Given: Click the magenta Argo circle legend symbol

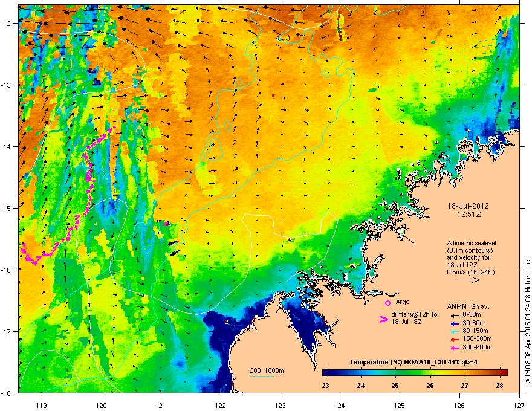Looking at the screenshot, I should [388, 303].
